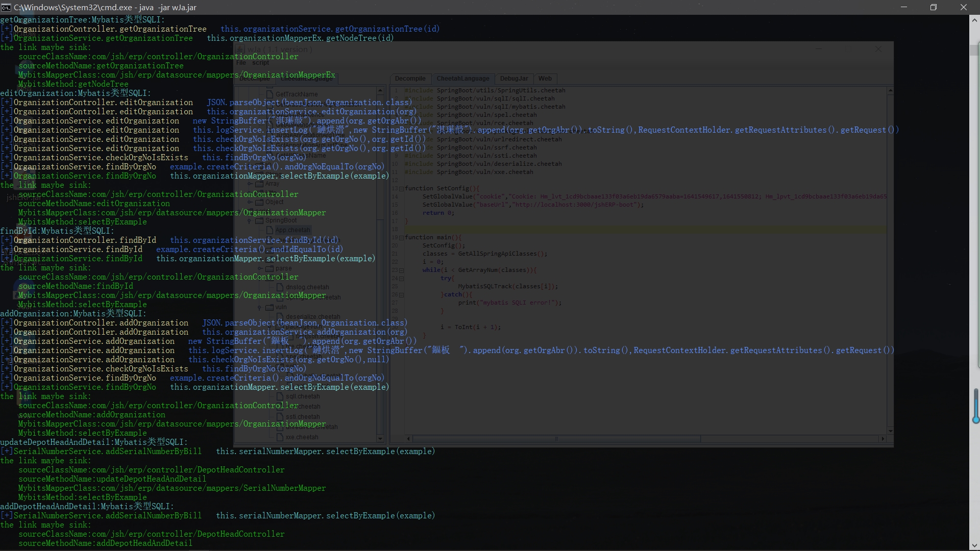Click editor horizontal scrollbar left arrow
The image size is (980, 551).
(408, 439)
